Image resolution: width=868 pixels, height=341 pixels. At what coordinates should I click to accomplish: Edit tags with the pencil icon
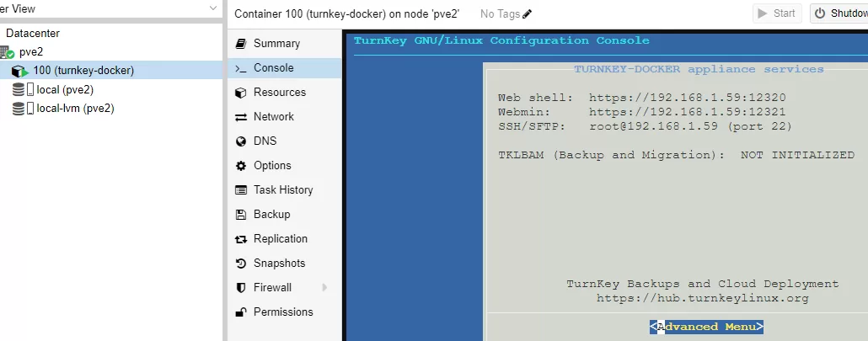tap(527, 13)
